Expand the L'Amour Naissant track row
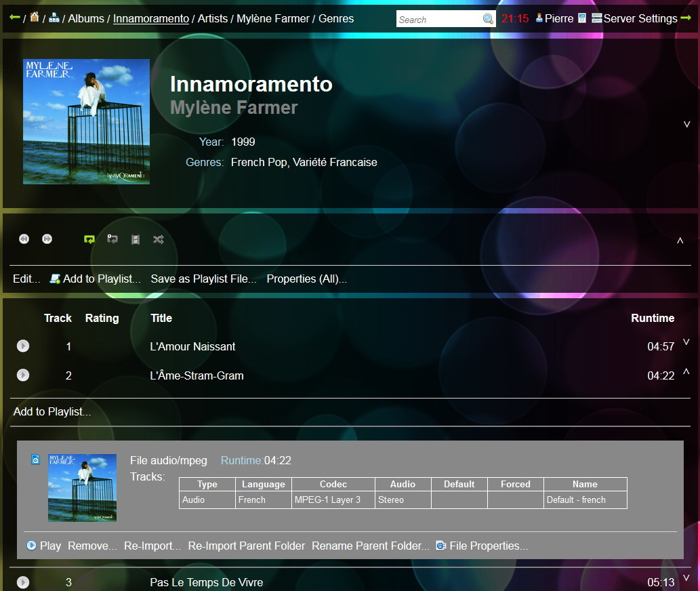The image size is (700, 591). (x=686, y=342)
